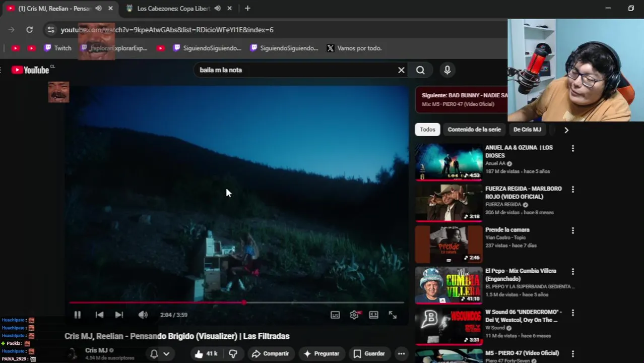Select 'Contenido de la serie' chip

pyautogui.click(x=474, y=130)
